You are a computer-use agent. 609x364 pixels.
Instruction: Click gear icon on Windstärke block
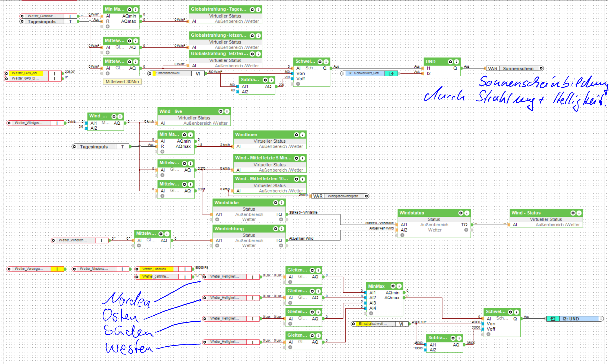coord(276,203)
